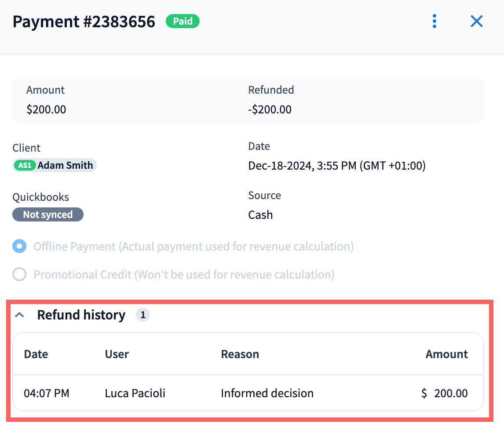Select the Promotional Credit radio button
This screenshot has width=504, height=428.
pyautogui.click(x=19, y=275)
